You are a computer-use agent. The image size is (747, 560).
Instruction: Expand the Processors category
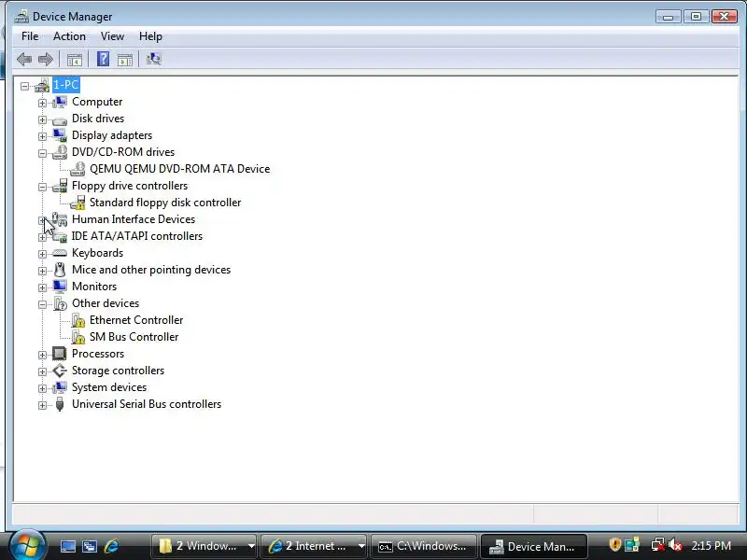[x=42, y=355]
